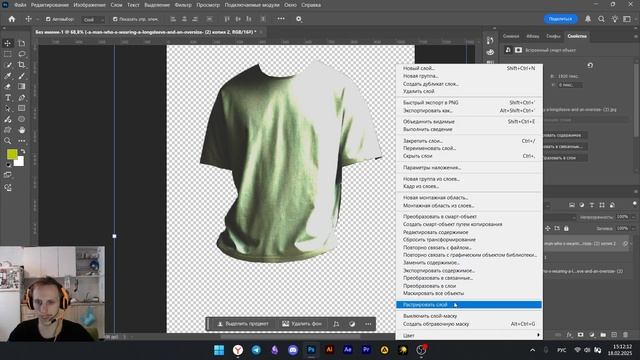Select the Pen tool
Viewport: 640px width, 360px height.
pyautogui.click(x=22, y=98)
